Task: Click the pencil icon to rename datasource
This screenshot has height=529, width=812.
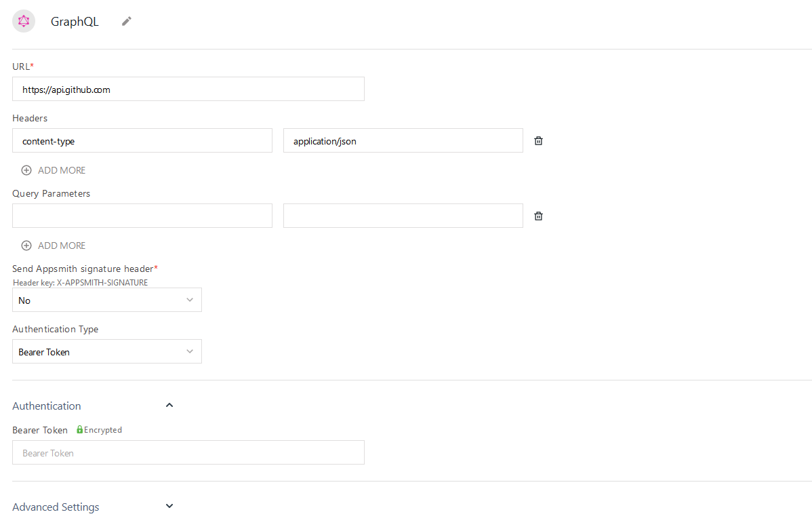Action: [126, 21]
